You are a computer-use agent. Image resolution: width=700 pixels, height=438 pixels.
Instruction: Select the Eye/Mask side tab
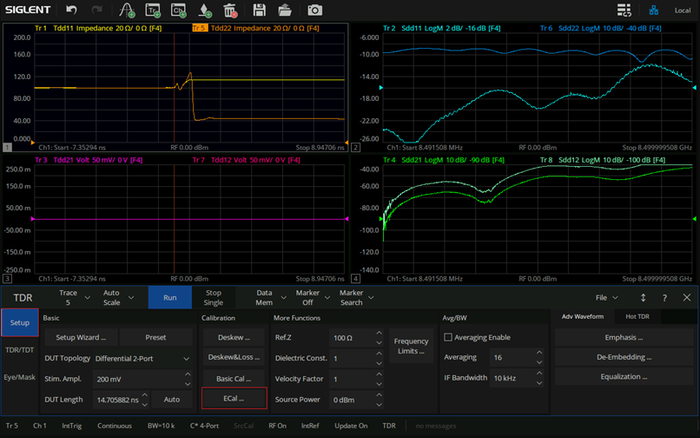coord(20,377)
